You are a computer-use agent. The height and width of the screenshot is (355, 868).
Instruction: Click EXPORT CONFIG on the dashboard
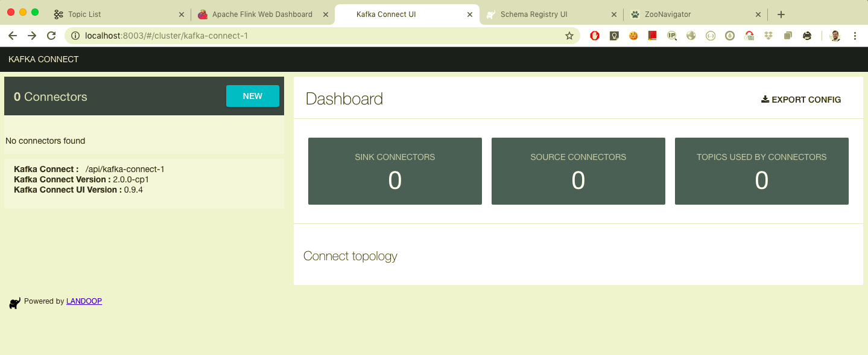pos(801,100)
